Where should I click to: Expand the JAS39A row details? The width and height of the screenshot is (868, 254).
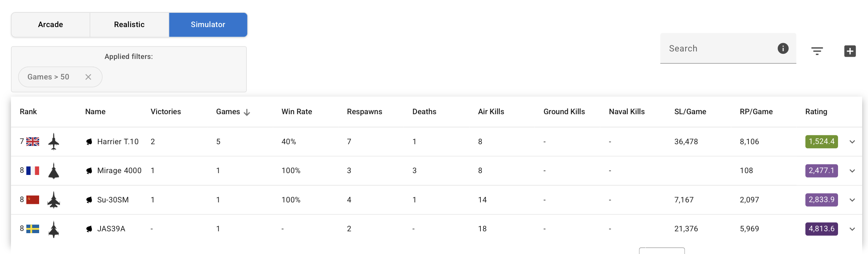852,229
